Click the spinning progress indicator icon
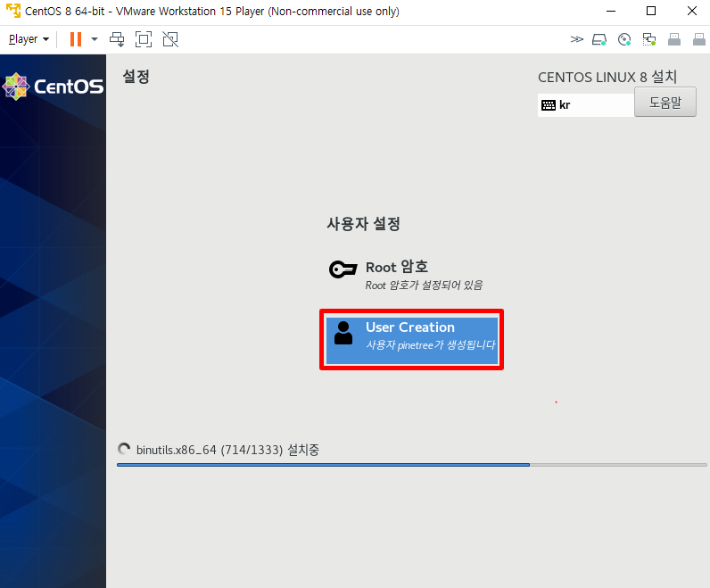 click(124, 450)
